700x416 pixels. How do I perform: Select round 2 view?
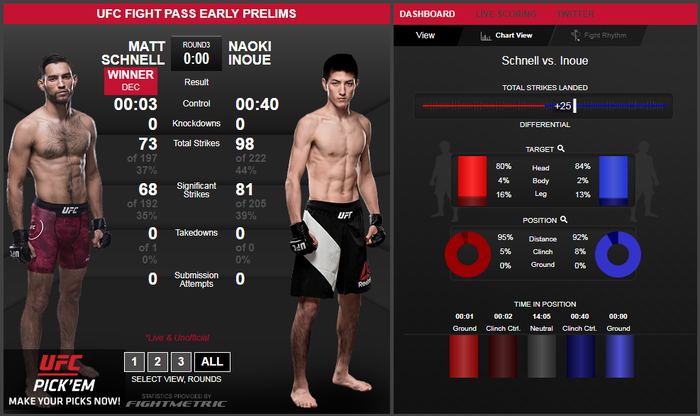158,362
